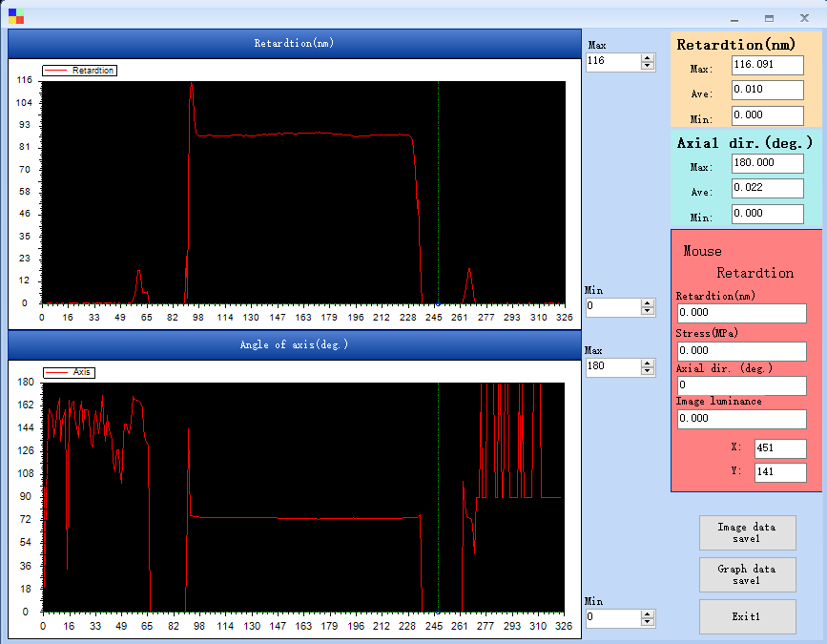Increase Retardation Min spinner up arrow
Viewport: 827px width, 644px height.
[x=648, y=303]
